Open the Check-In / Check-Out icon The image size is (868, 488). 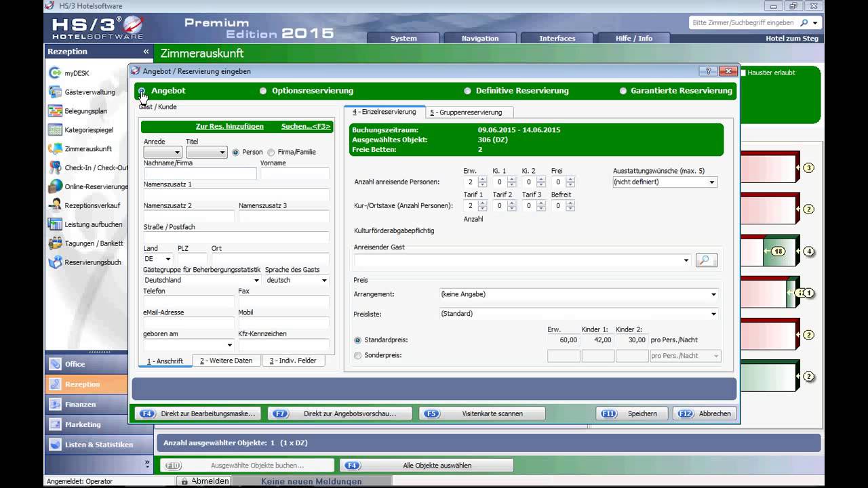tap(55, 167)
